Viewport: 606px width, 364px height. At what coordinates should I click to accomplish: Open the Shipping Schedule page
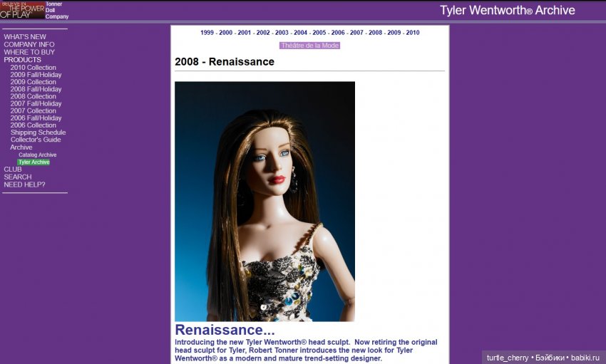pos(38,132)
